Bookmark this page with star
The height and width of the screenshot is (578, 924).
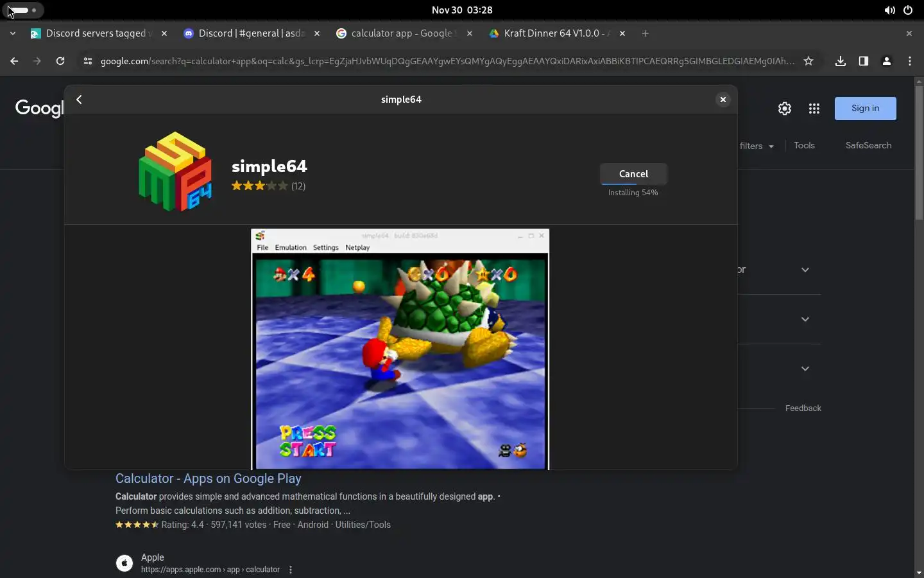[x=809, y=61]
